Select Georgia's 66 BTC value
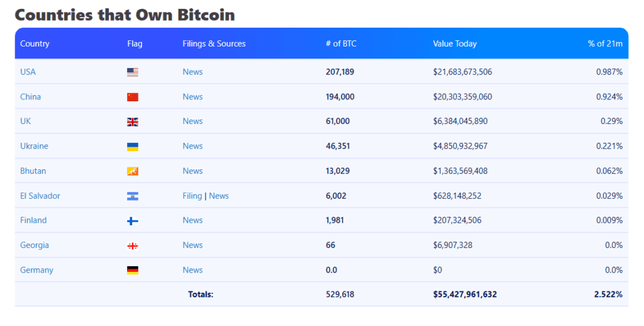 330,245
